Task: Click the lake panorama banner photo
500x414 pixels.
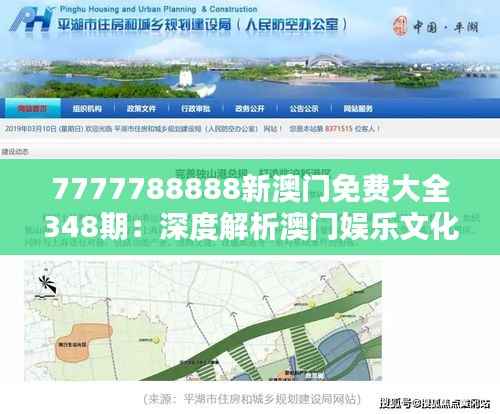Action: (250, 75)
